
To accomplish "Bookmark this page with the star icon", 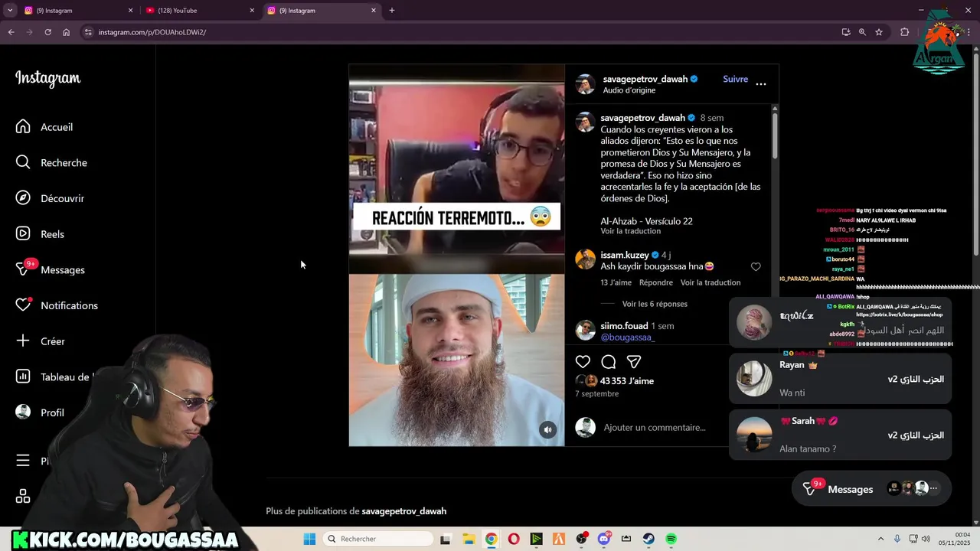I will (x=879, y=32).
